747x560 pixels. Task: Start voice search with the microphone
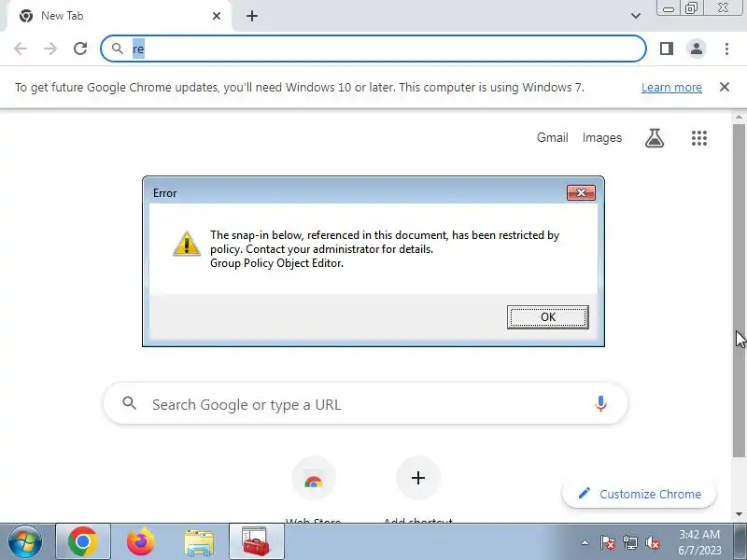600,404
